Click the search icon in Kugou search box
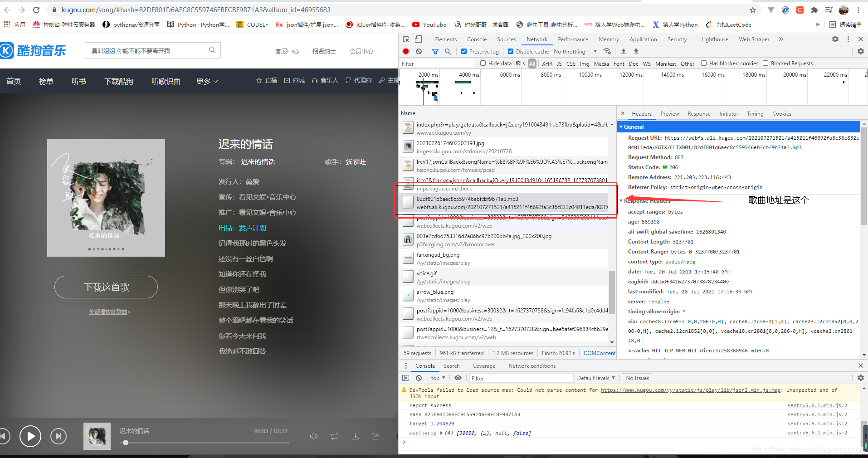Image resolution: width=868 pixels, height=458 pixels. point(212,50)
